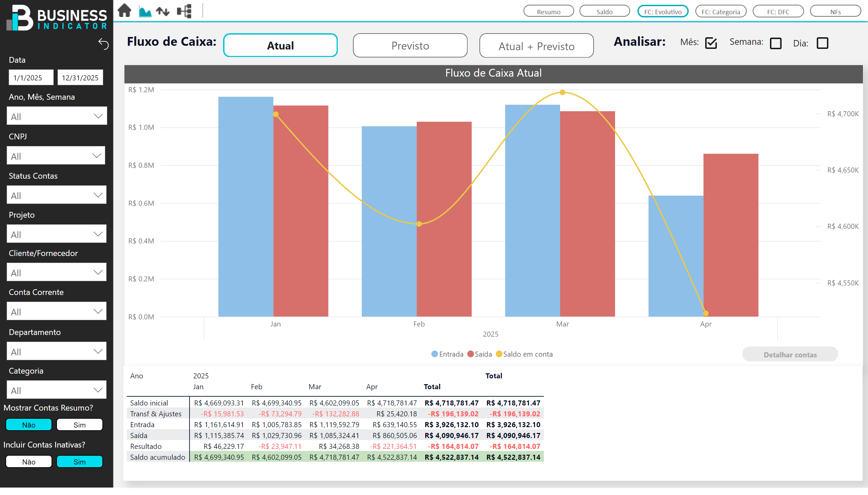Click the undo reset filters arrow

pyautogui.click(x=103, y=44)
